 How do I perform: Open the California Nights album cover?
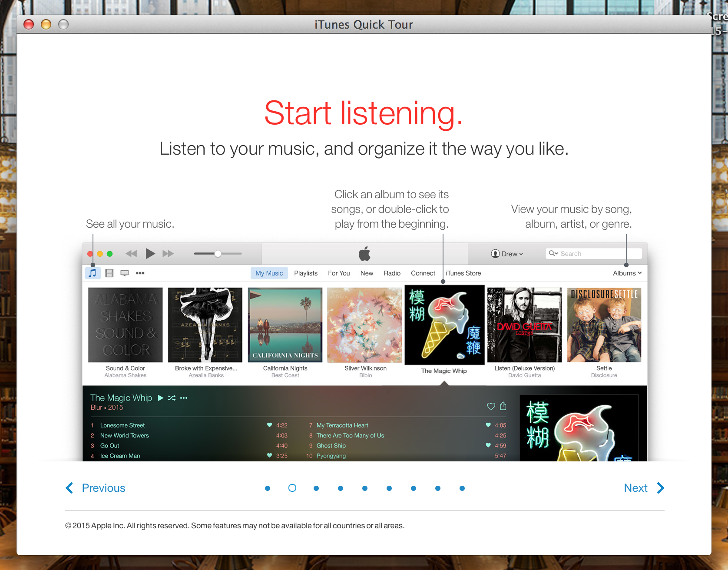tap(285, 325)
